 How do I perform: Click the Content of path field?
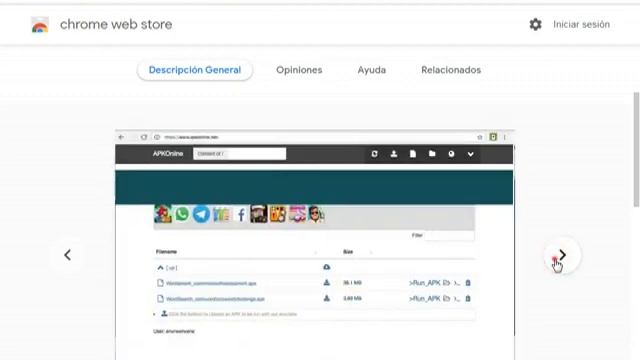click(240, 154)
